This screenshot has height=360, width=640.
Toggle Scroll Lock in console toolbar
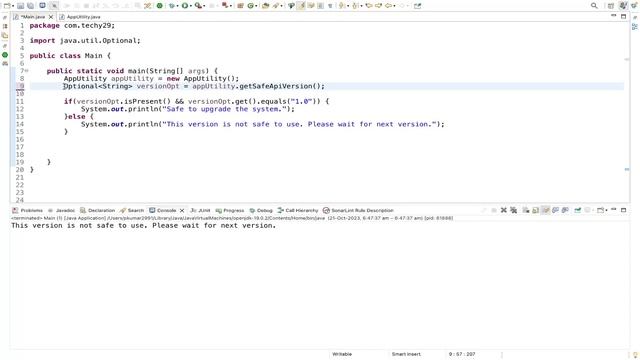pyautogui.click(x=535, y=210)
